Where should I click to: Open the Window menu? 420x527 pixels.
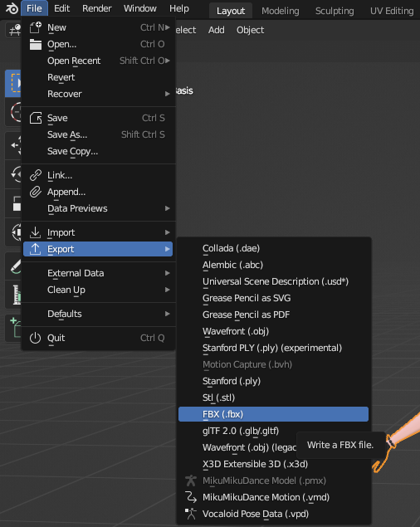click(x=140, y=8)
